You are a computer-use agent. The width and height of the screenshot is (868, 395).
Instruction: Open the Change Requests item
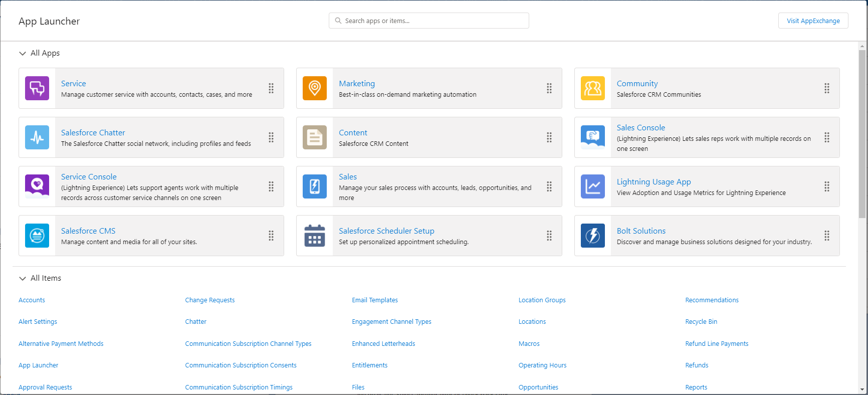click(x=210, y=300)
